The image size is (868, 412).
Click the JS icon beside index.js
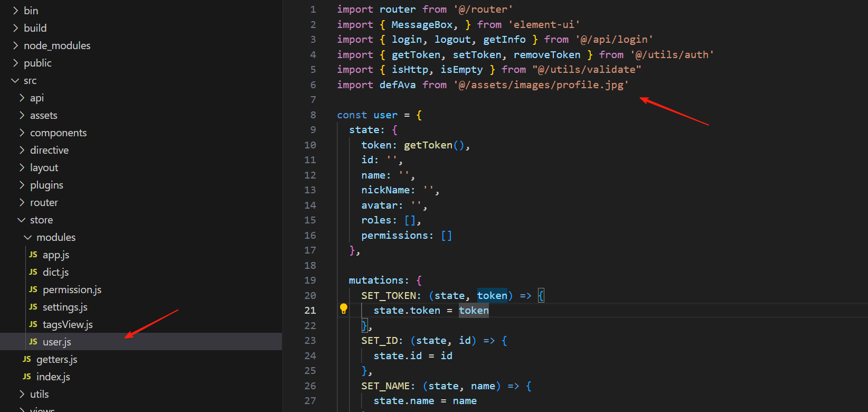coord(27,377)
